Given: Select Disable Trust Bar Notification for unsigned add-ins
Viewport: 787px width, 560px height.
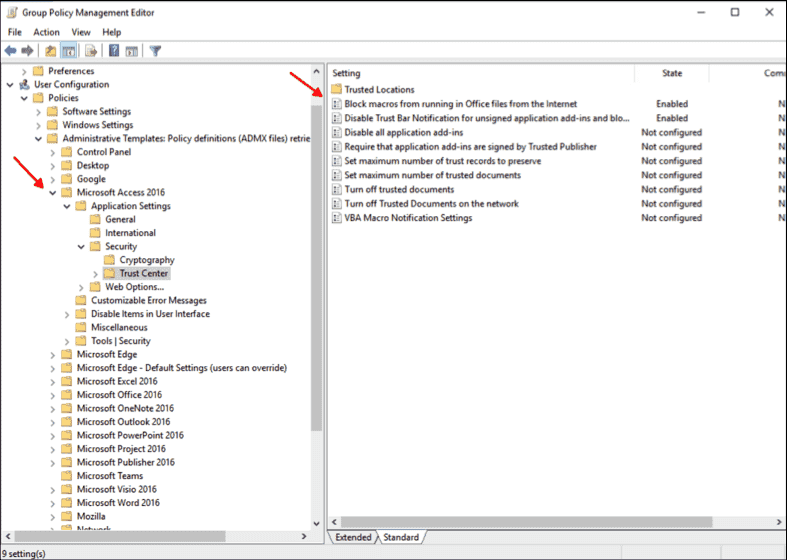Looking at the screenshot, I should [x=486, y=118].
